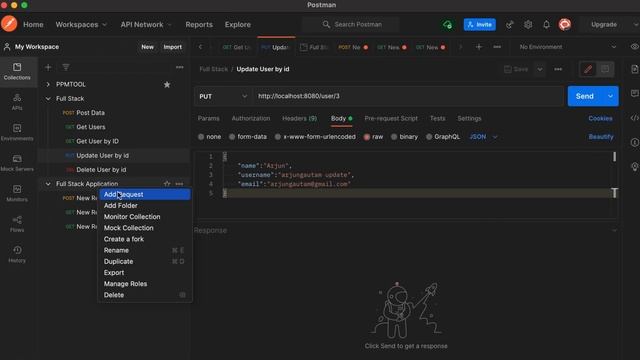The width and height of the screenshot is (640, 360).
Task: Open a new tab with plus icon
Action: [x=479, y=47]
